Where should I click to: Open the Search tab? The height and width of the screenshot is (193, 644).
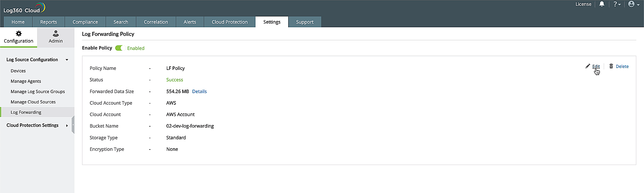click(x=121, y=22)
